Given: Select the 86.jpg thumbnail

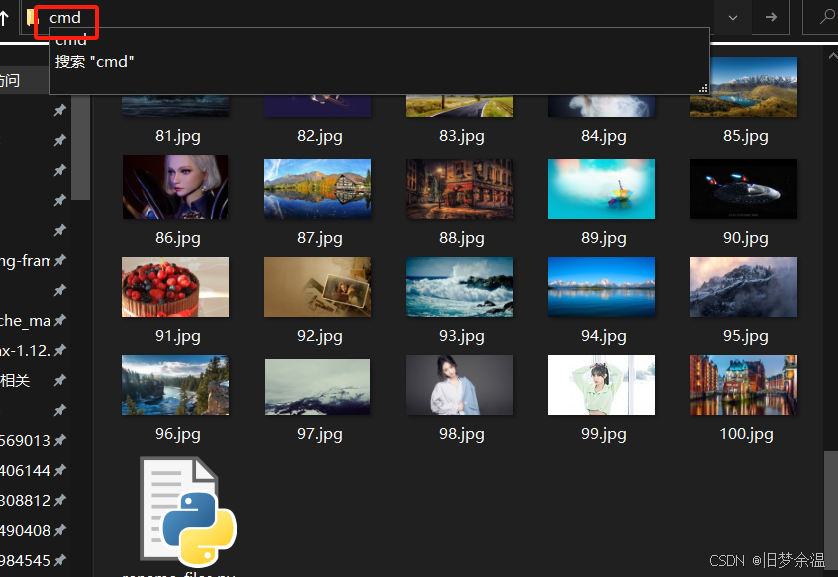Looking at the screenshot, I should (x=175, y=188).
